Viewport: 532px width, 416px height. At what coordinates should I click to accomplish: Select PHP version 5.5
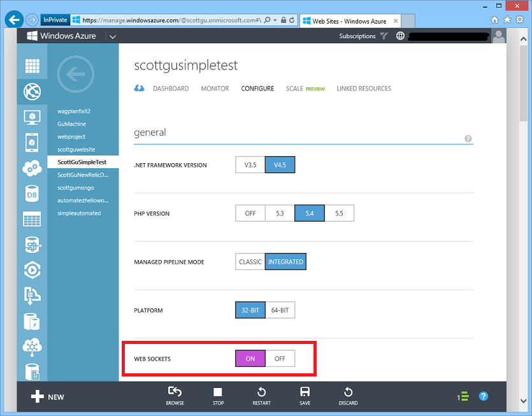340,213
